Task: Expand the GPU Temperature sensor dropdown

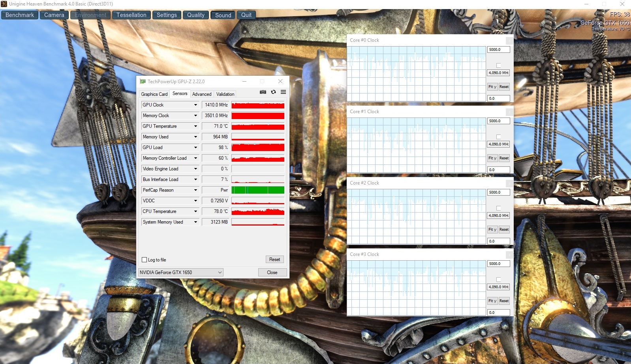Action: click(195, 126)
